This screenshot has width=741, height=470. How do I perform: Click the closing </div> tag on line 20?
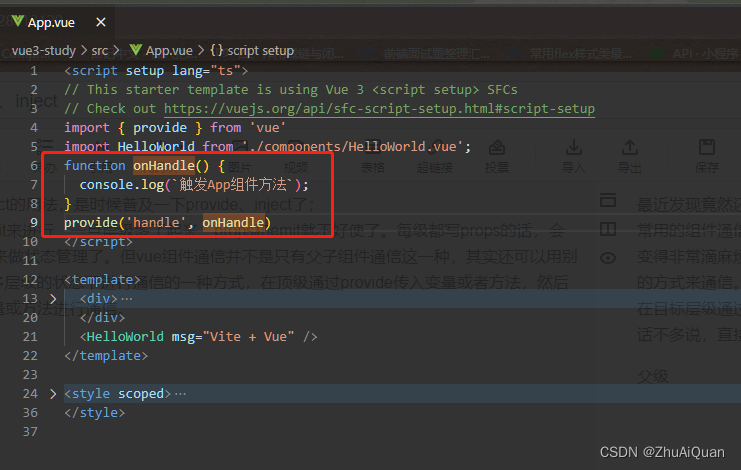click(x=102, y=317)
